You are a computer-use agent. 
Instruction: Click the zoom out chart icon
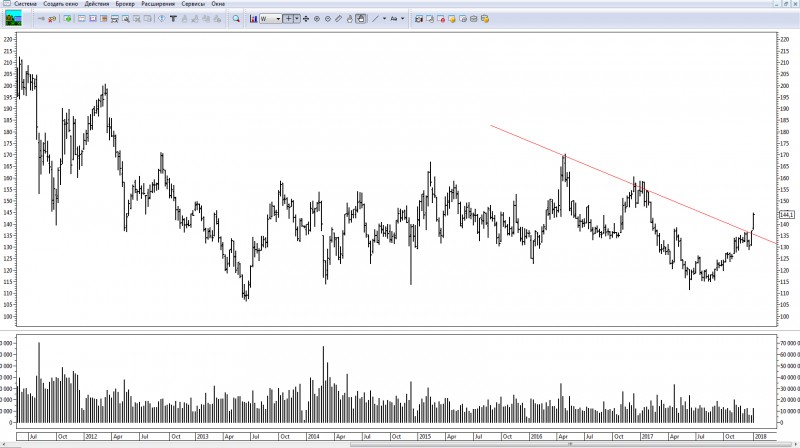click(328, 19)
